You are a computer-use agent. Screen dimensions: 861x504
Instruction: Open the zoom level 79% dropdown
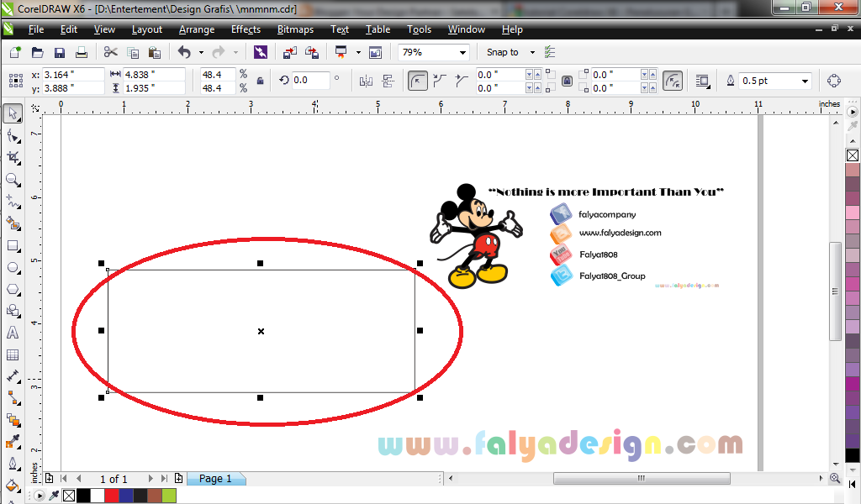pyautogui.click(x=462, y=52)
